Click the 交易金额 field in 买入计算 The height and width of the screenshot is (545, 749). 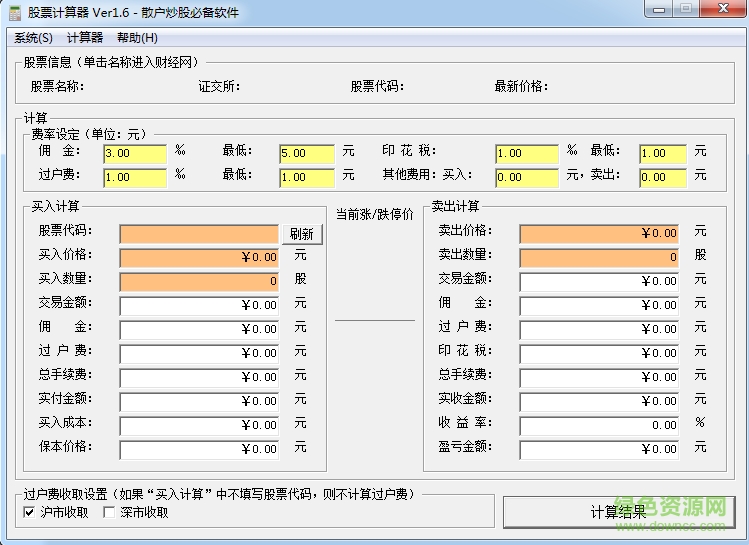199,306
